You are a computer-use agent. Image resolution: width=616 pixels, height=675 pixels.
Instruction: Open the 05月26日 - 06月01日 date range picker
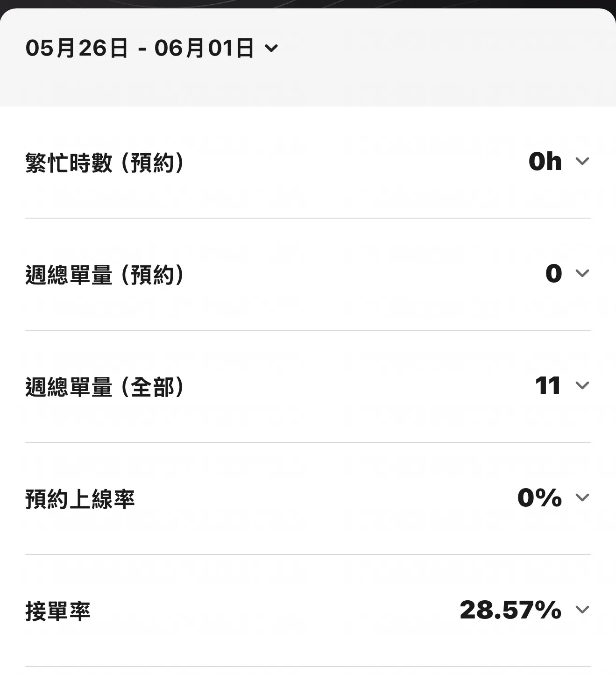152,48
